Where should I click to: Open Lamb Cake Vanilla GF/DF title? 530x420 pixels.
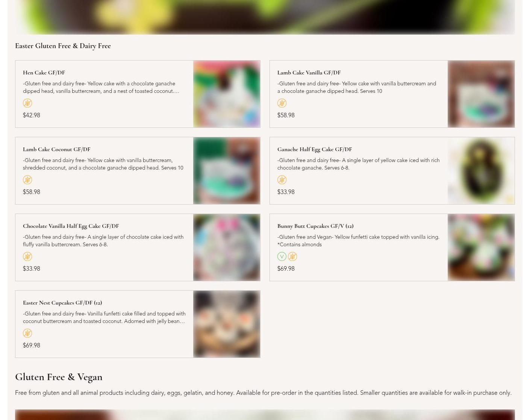pos(309,73)
